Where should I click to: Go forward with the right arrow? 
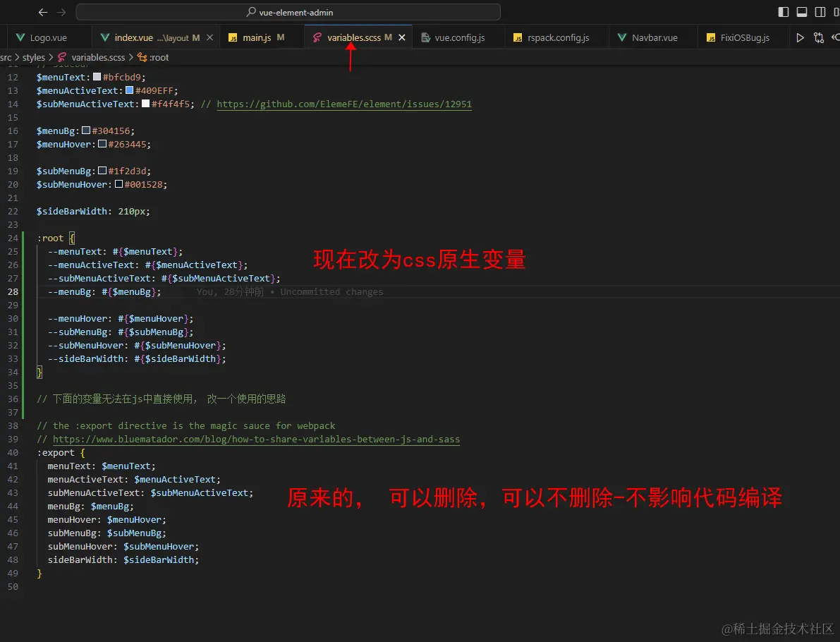click(61, 12)
